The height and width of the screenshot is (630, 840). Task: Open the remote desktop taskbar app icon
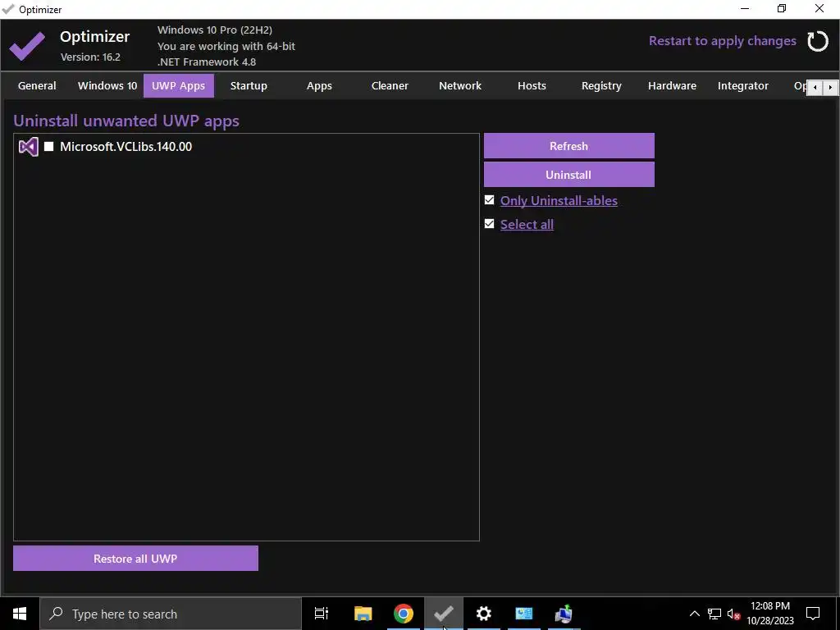(524, 614)
